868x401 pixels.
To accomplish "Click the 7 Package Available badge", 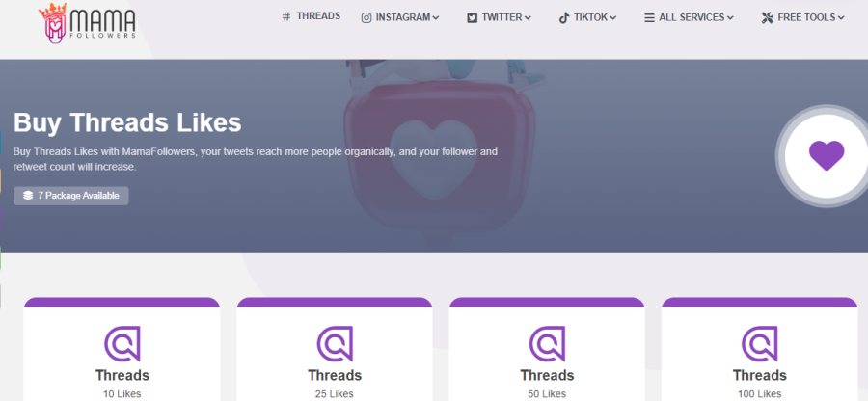I will tap(70, 196).
